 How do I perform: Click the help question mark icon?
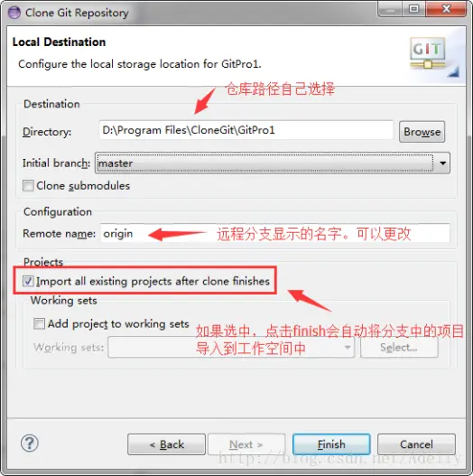(x=30, y=443)
